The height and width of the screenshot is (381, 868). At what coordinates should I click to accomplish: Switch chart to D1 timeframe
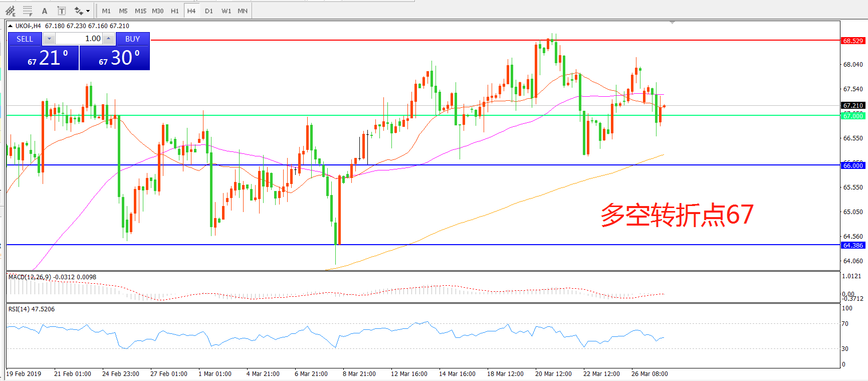pos(209,11)
